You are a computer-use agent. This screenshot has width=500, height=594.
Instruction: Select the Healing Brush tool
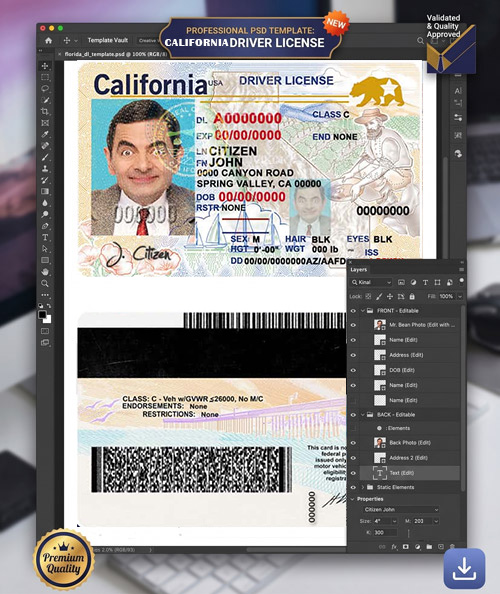[x=45, y=145]
